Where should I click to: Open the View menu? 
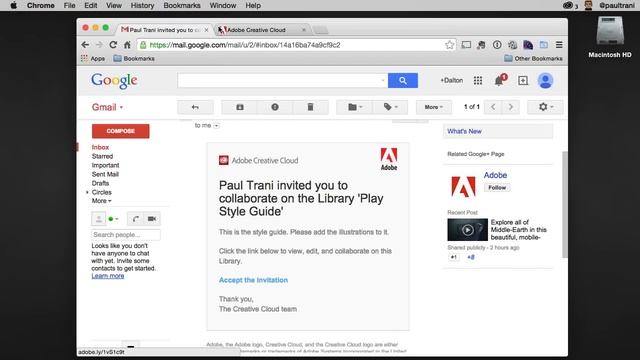(x=113, y=5)
